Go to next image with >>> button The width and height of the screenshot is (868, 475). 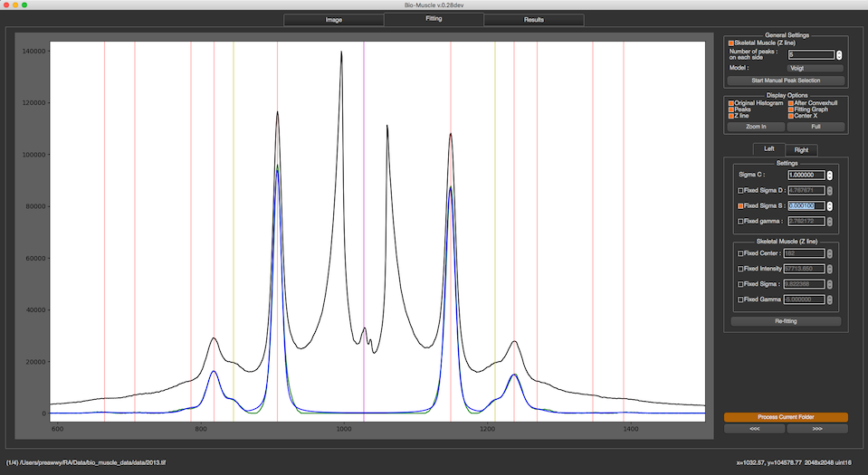point(817,429)
